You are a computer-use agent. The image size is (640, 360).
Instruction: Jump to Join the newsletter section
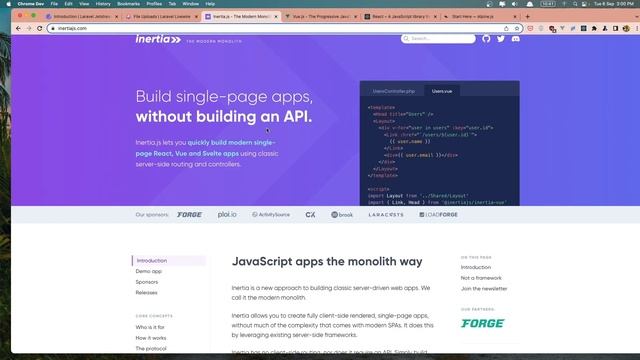tap(484, 289)
